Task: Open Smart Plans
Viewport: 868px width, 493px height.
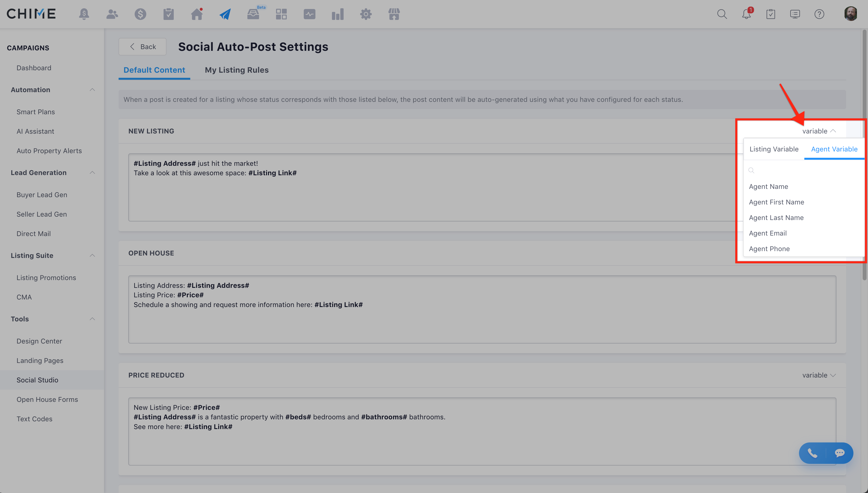Action: pyautogui.click(x=35, y=112)
